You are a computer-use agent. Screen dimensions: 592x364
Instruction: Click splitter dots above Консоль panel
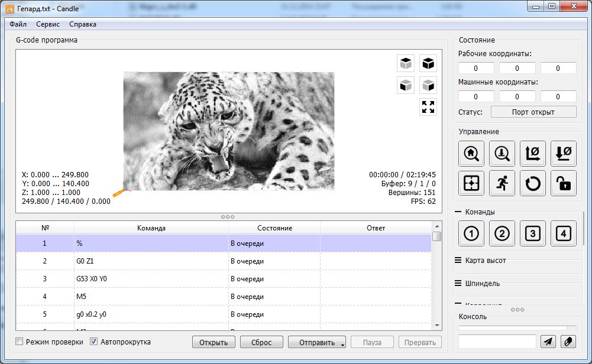(517, 310)
